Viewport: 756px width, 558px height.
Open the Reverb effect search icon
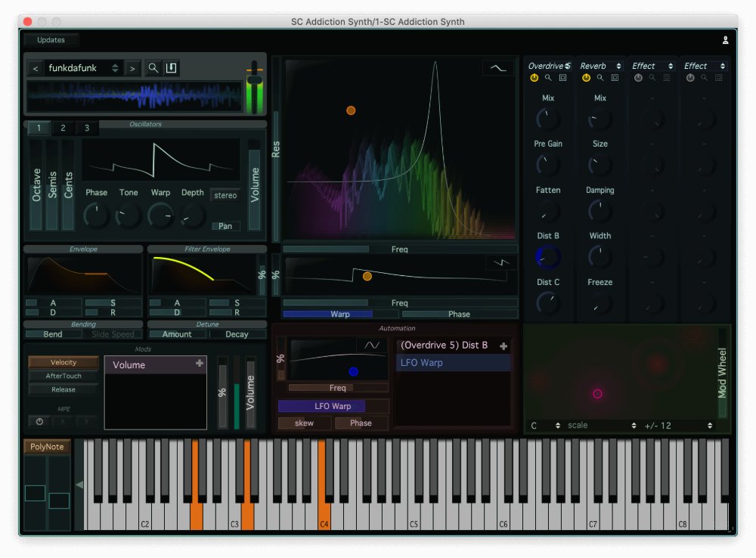click(600, 78)
